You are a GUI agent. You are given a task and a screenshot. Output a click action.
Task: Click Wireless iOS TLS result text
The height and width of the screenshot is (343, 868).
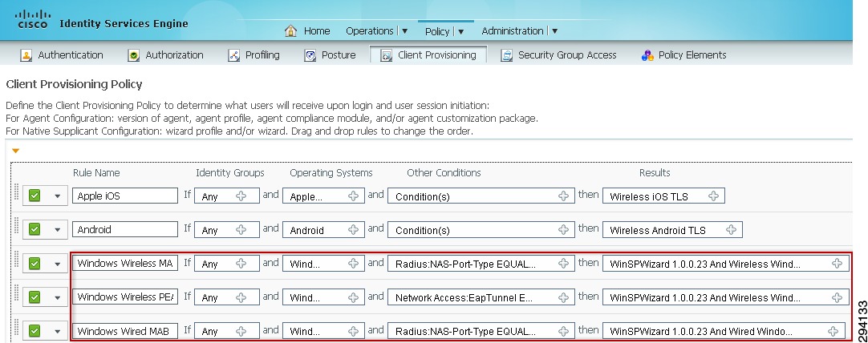click(649, 196)
